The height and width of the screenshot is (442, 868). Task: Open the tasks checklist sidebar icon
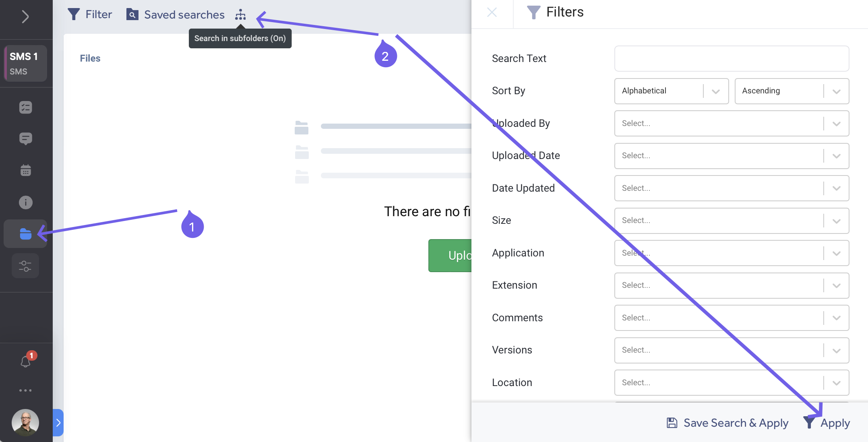coord(25,107)
